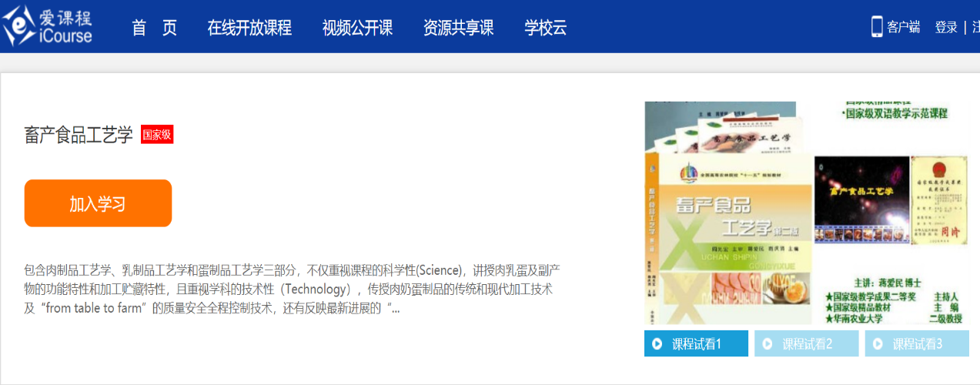Screen dimensions: 980x385
Task: Play 课程试看3 preview
Action: pos(917,343)
